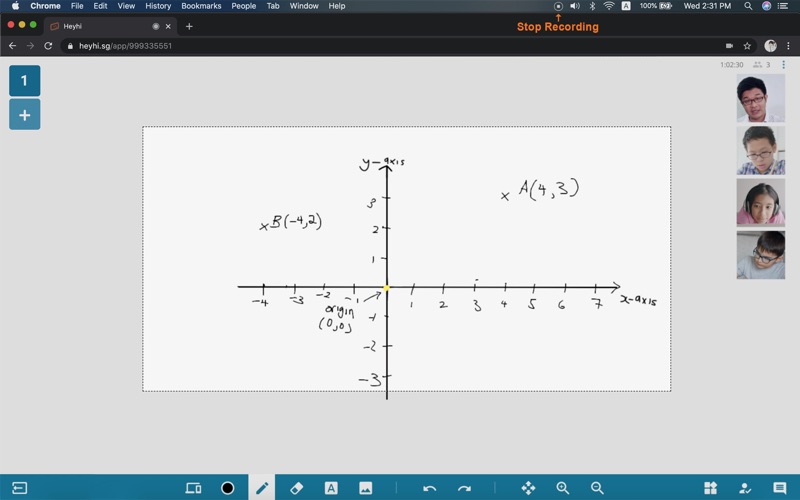Screen dimensions: 800x500
Task: Open the Window menu
Action: pyautogui.click(x=304, y=6)
